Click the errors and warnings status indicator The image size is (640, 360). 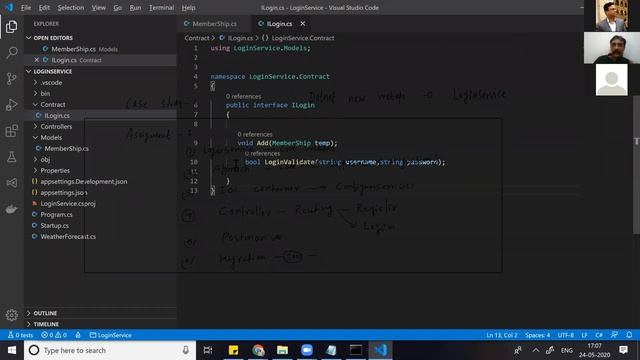[54, 335]
